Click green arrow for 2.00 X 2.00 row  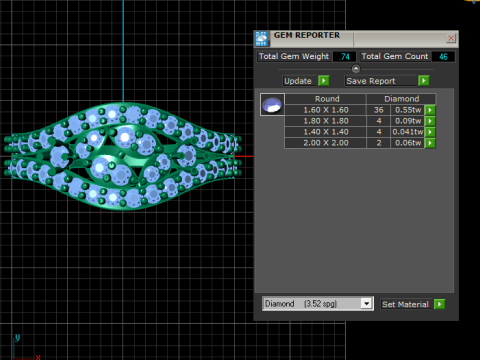tap(430, 143)
